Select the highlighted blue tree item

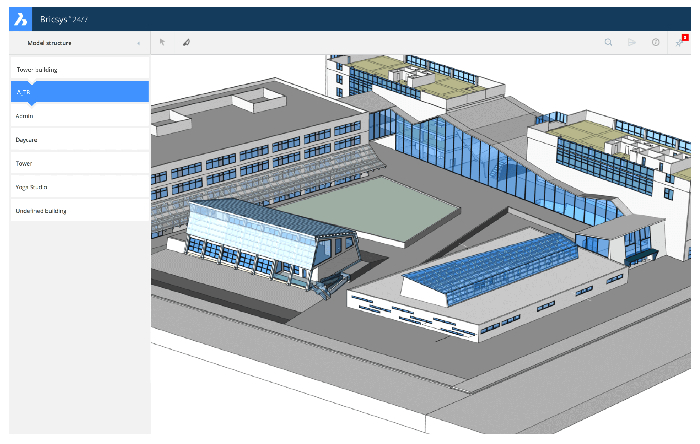[79, 92]
